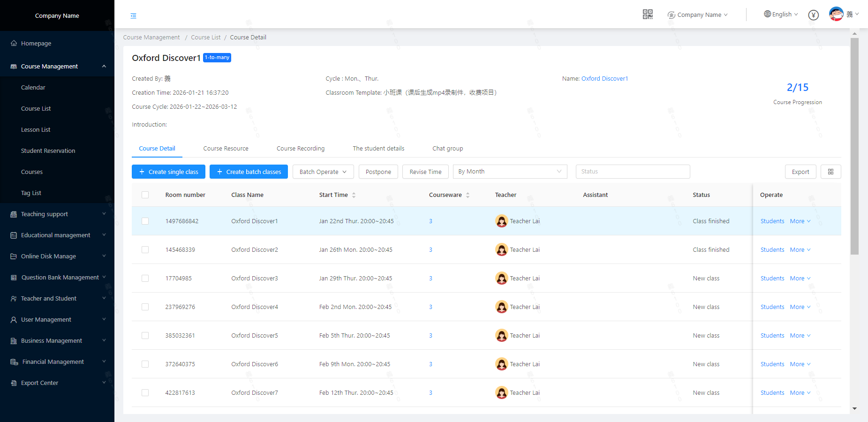
Task: Expand the By Month filter dropdown
Action: [510, 172]
